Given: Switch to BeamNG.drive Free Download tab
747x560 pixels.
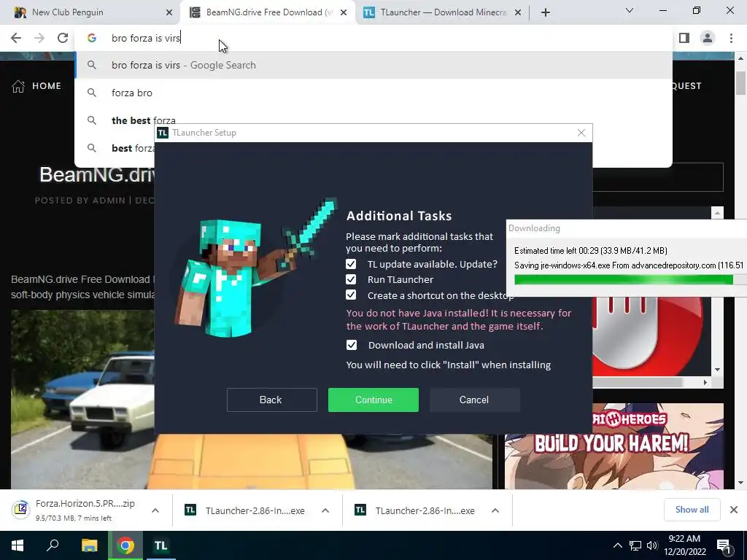Looking at the screenshot, I should pos(267,12).
